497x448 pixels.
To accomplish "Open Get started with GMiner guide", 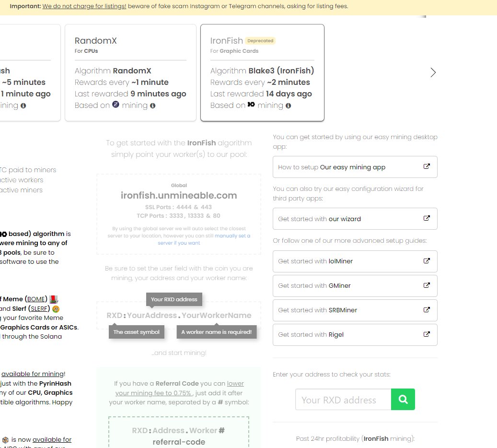I will tap(355, 286).
